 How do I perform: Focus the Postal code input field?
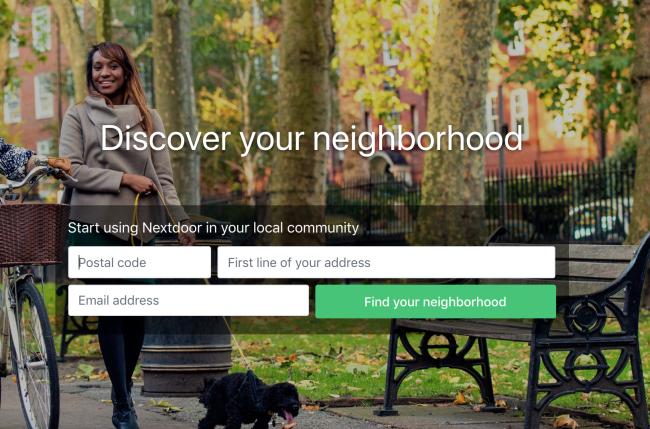point(139,262)
